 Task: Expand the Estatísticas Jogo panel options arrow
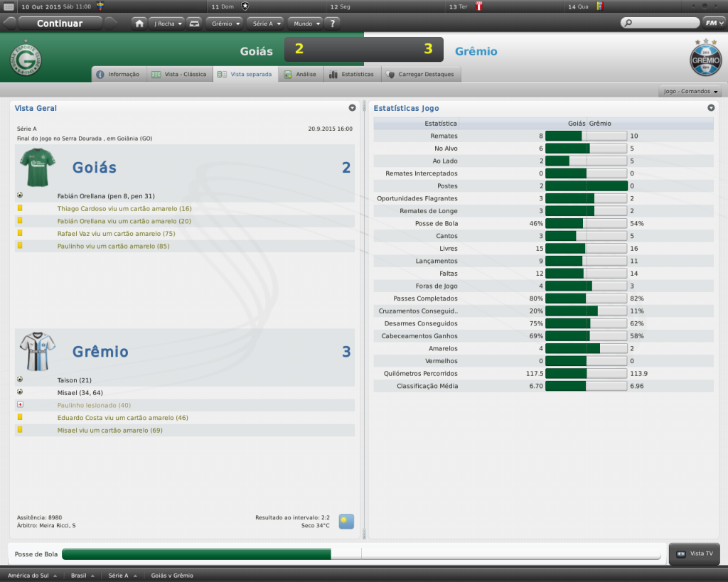pos(711,108)
